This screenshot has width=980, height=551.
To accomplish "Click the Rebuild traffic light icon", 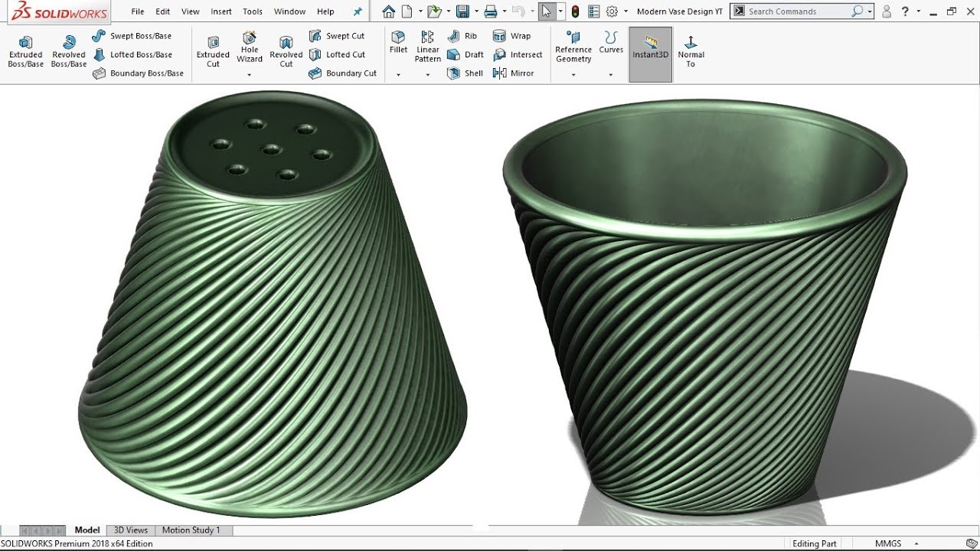I will [576, 11].
